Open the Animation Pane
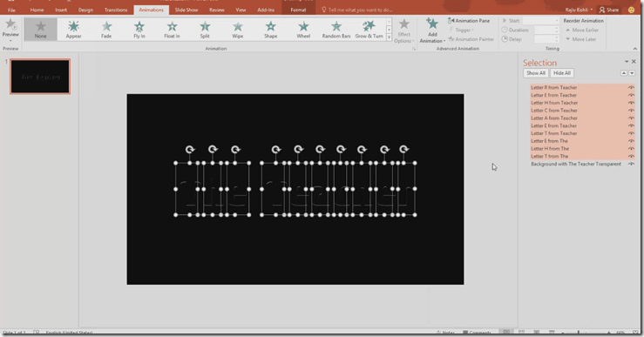Image resolution: width=644 pixels, height=337 pixels. click(469, 21)
